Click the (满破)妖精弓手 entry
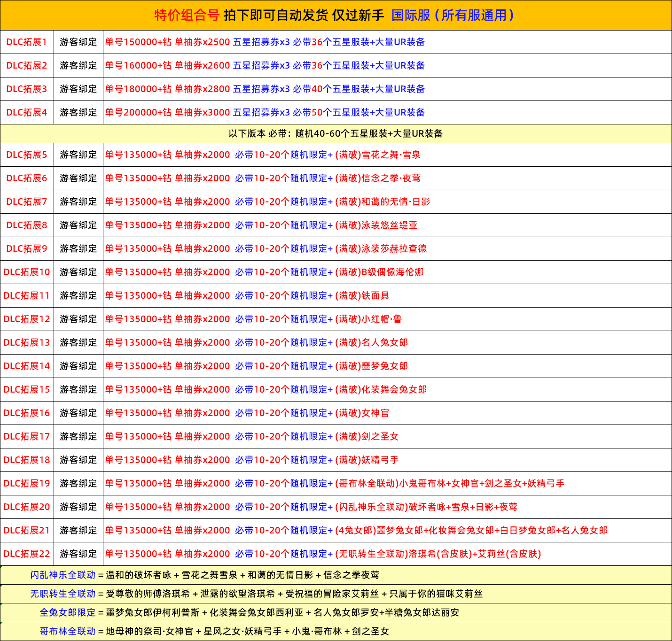This screenshot has width=672, height=641. tap(367, 460)
